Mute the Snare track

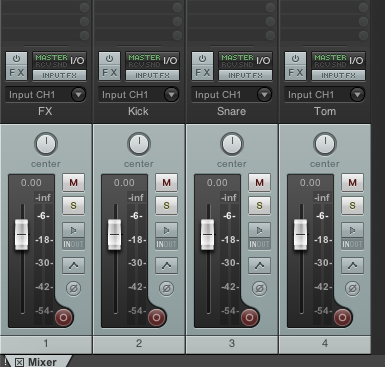click(x=259, y=182)
